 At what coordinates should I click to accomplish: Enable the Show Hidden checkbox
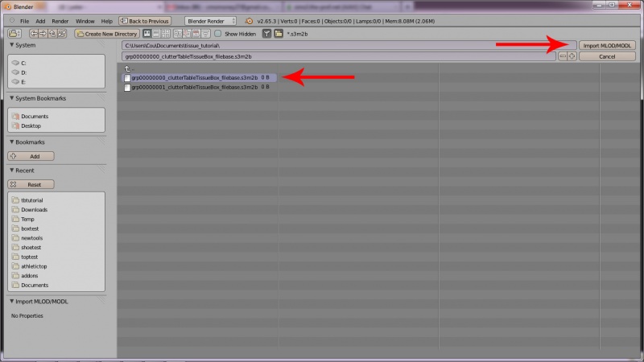218,34
